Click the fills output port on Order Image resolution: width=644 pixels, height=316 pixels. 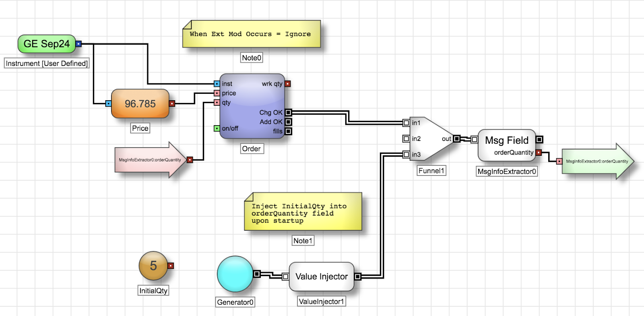(288, 131)
